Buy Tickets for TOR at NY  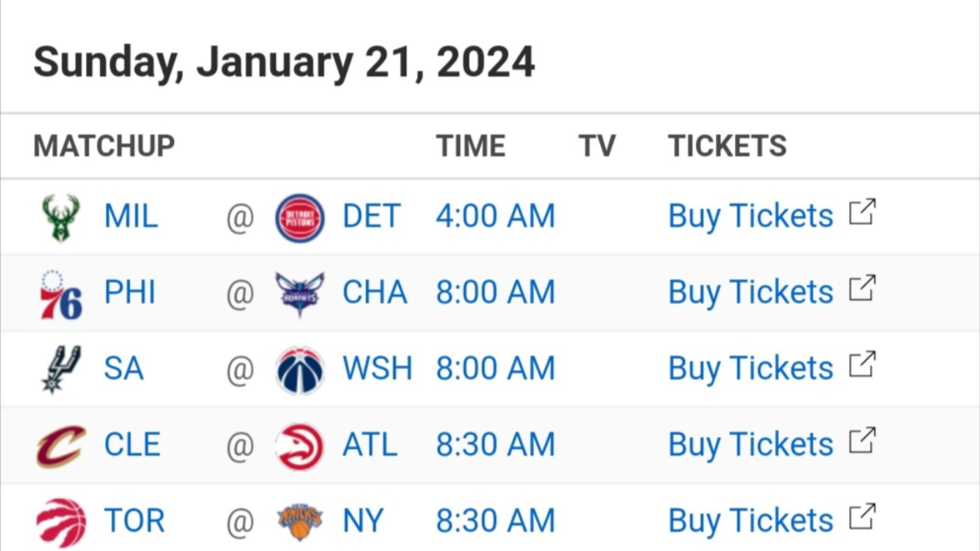point(750,521)
